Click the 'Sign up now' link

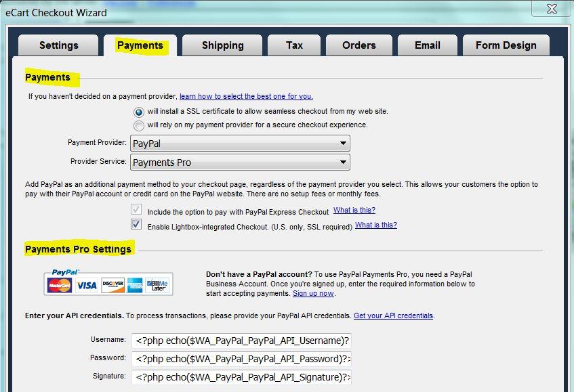click(x=313, y=294)
